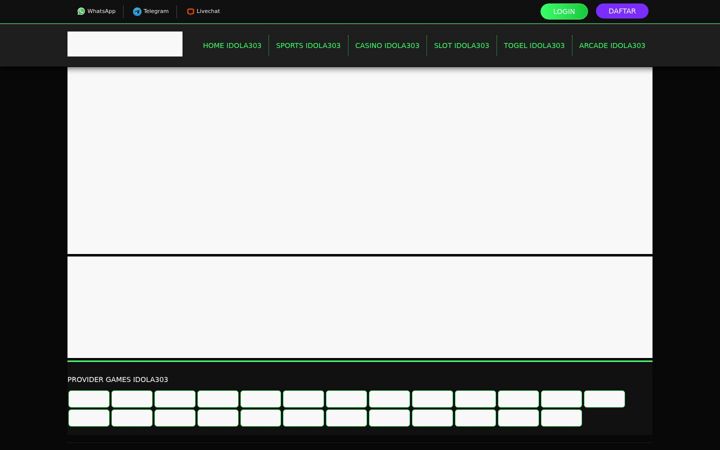Open the WhatsApp contact link

(x=96, y=11)
